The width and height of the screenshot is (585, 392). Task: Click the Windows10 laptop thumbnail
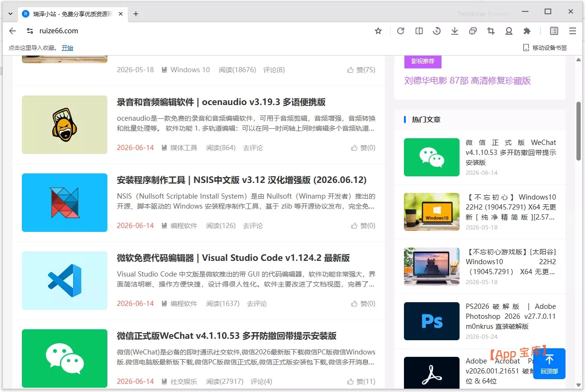point(432,212)
